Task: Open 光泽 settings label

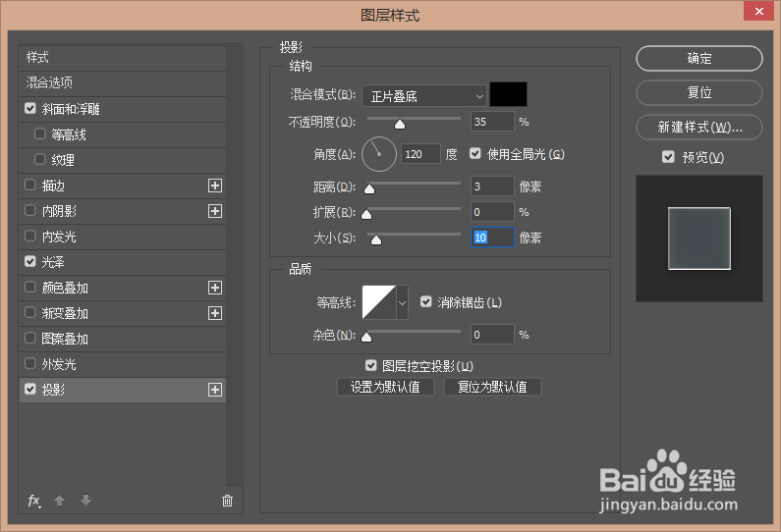Action: pyautogui.click(x=53, y=262)
